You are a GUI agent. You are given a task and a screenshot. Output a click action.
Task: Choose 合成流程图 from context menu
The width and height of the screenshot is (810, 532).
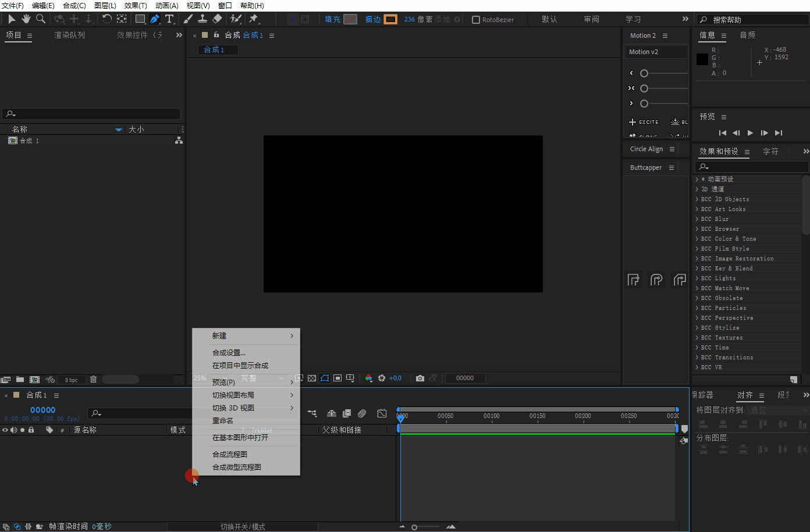(246, 454)
